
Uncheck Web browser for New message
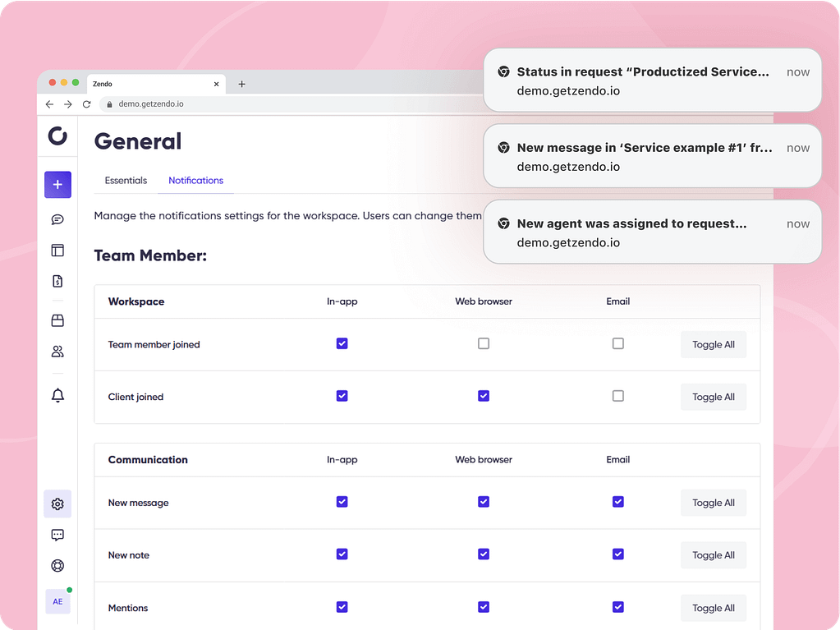pyautogui.click(x=484, y=501)
